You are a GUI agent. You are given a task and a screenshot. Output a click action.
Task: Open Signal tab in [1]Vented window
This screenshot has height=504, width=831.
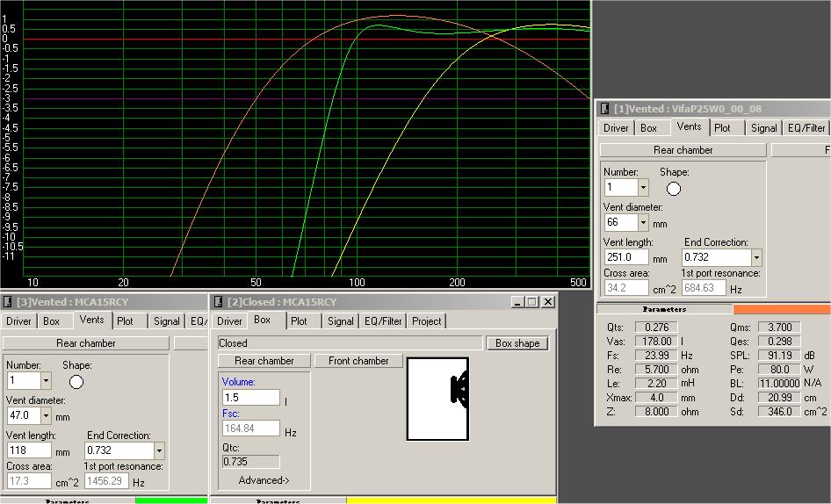(x=763, y=128)
